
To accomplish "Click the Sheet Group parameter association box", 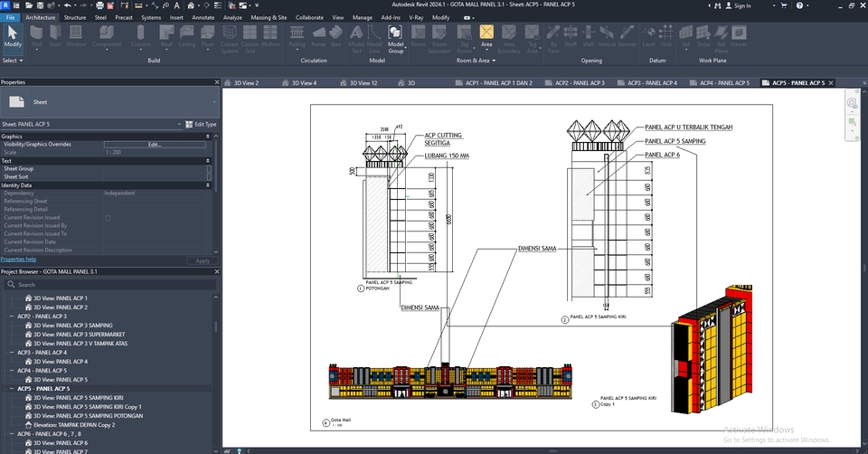I will [x=209, y=169].
